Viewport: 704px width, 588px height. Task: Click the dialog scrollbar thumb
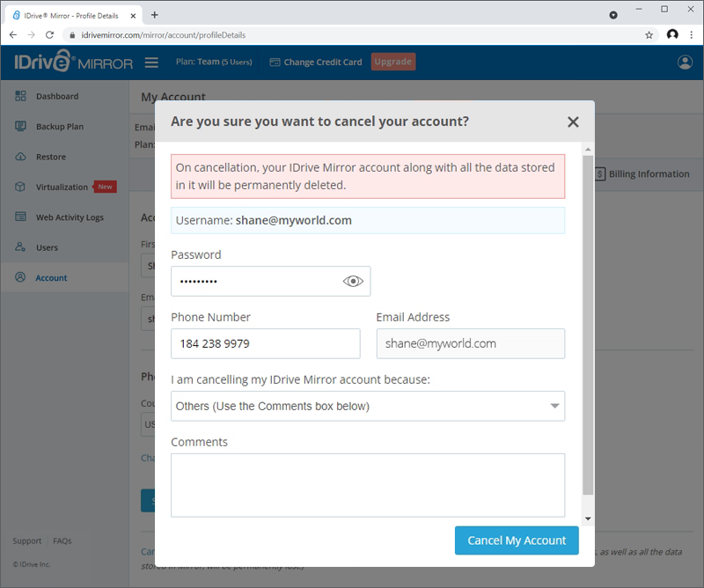[x=588, y=325]
